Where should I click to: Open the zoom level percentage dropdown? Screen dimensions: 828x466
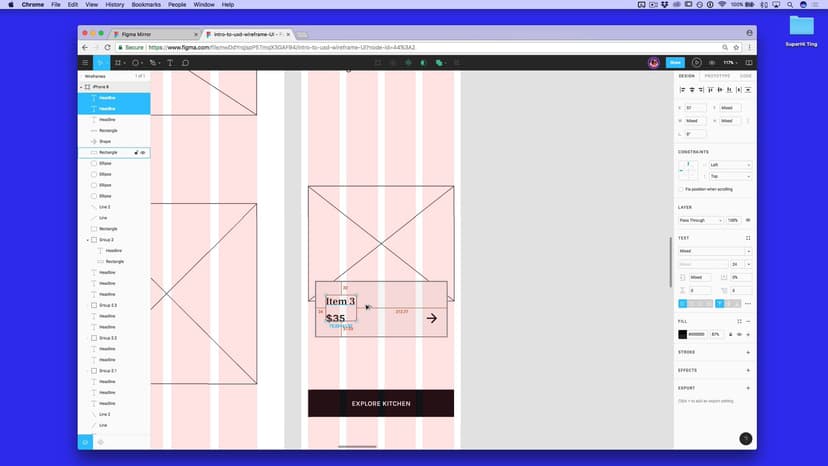point(730,62)
